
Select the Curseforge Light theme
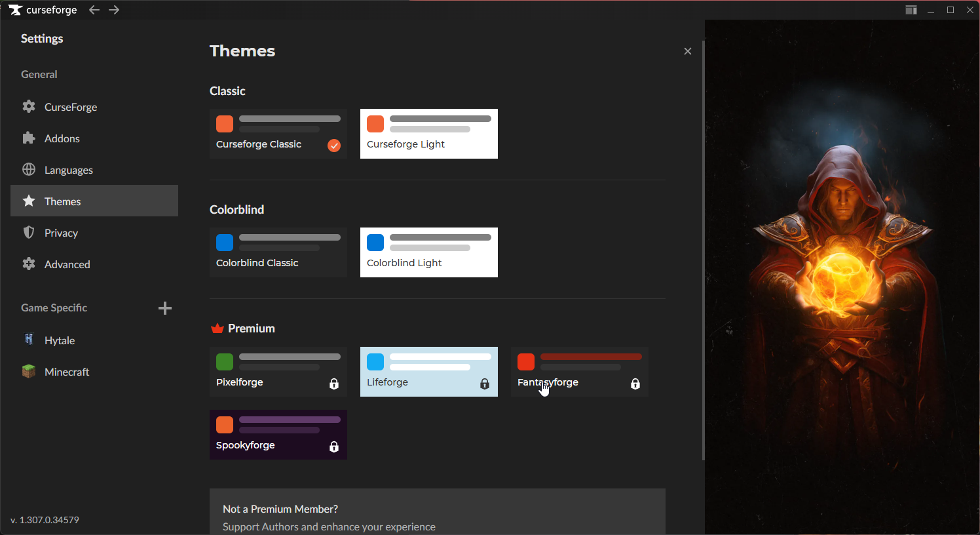click(x=429, y=134)
